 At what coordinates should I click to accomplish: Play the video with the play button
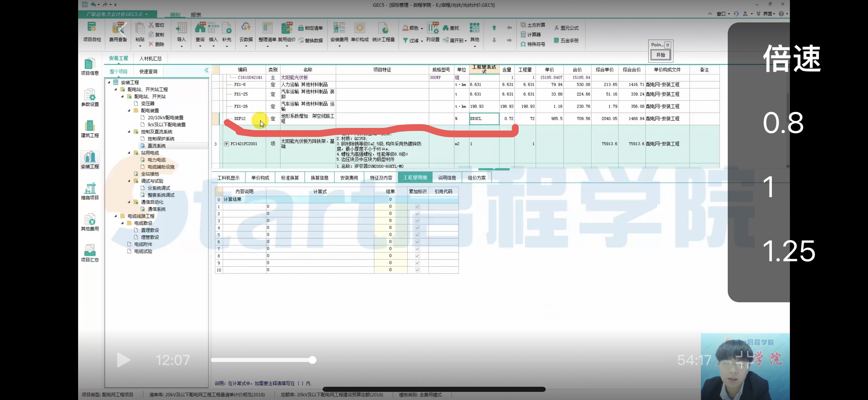tap(123, 360)
